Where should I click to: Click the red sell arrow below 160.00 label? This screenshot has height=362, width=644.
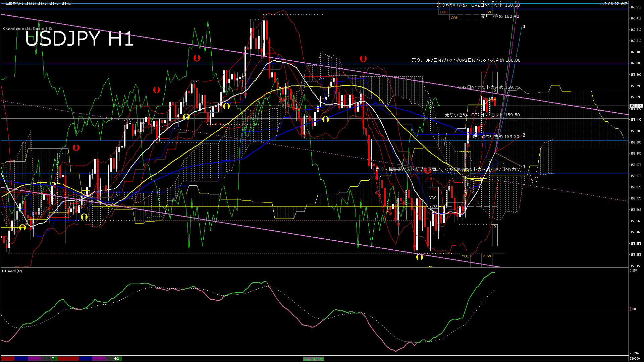tap(363, 59)
